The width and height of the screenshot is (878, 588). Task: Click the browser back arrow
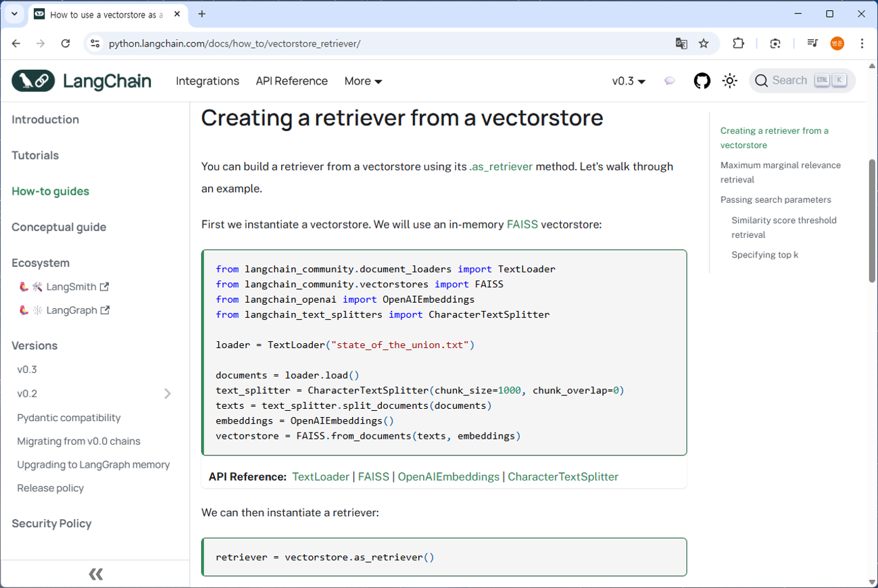point(16,43)
